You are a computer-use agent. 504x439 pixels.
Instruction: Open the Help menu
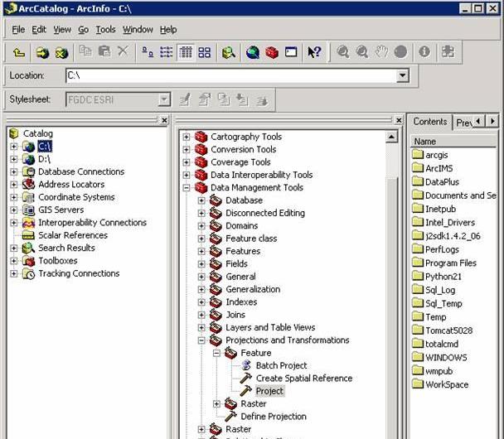pos(168,30)
